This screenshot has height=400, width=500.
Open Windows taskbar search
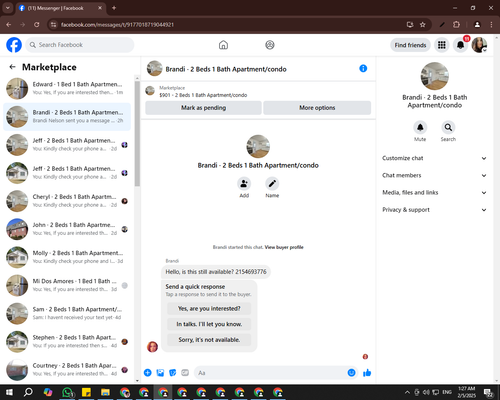click(28, 392)
